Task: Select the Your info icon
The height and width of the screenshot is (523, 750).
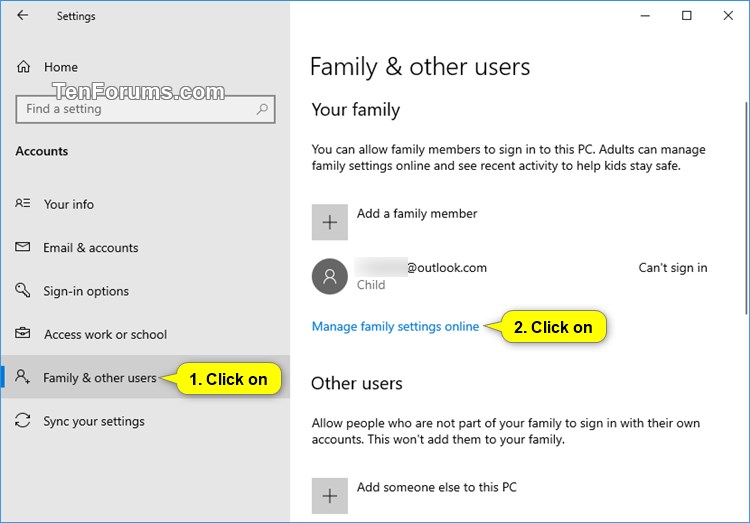Action: pyautogui.click(x=22, y=203)
